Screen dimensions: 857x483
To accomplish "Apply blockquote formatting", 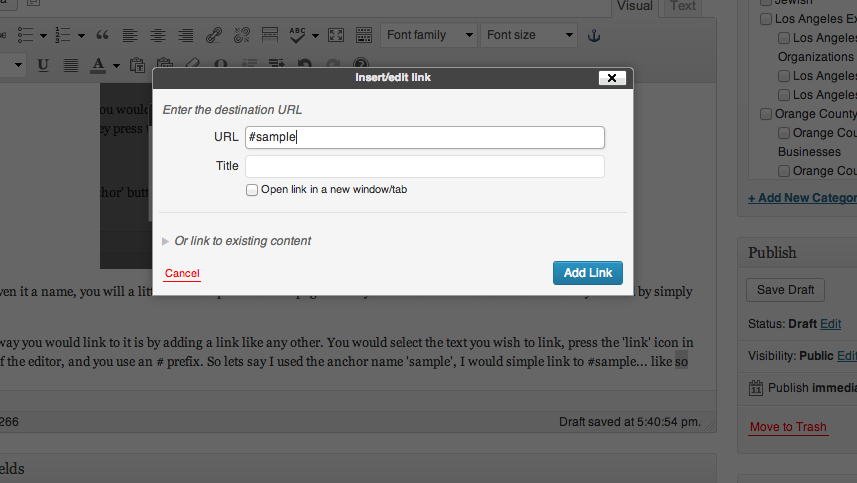I will click(x=102, y=35).
